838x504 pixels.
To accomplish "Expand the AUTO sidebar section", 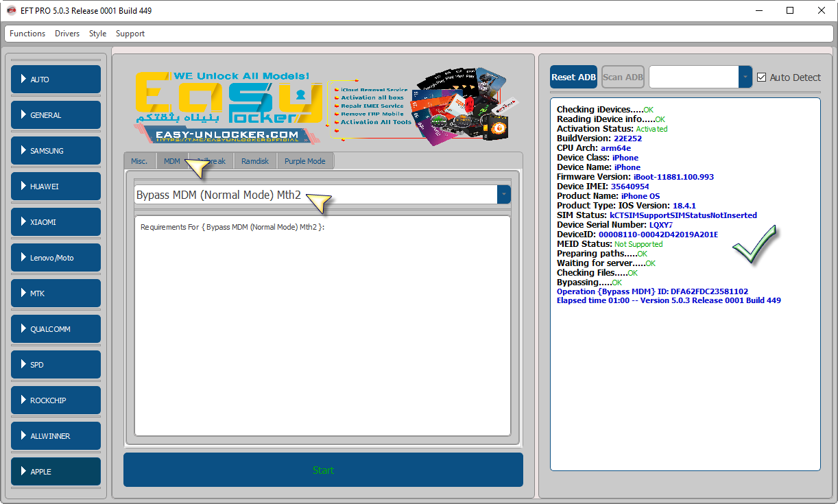I will point(56,80).
